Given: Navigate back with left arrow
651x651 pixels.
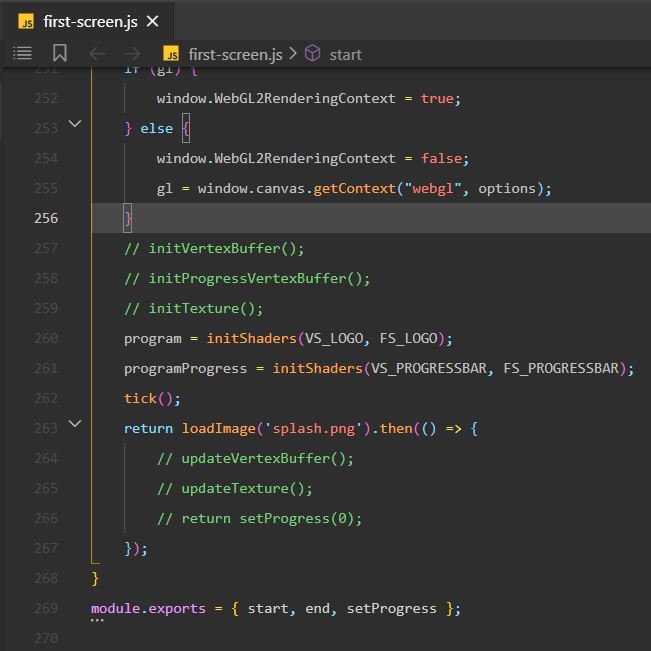Looking at the screenshot, I should tap(97, 54).
